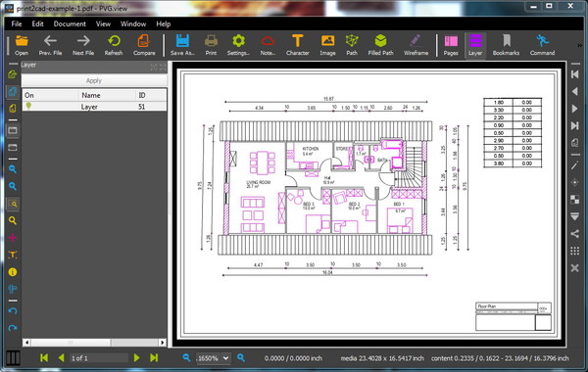The image size is (588, 372).
Task: Click the Name column header
Action: (107, 95)
